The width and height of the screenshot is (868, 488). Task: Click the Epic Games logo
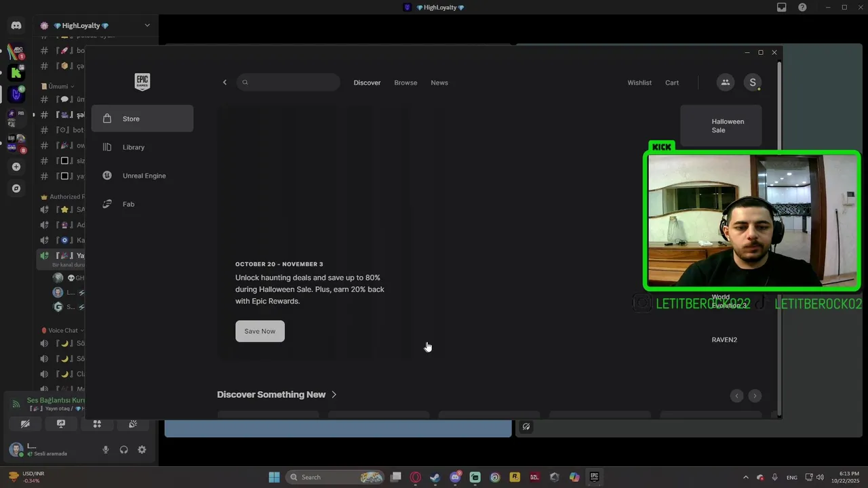142,82
